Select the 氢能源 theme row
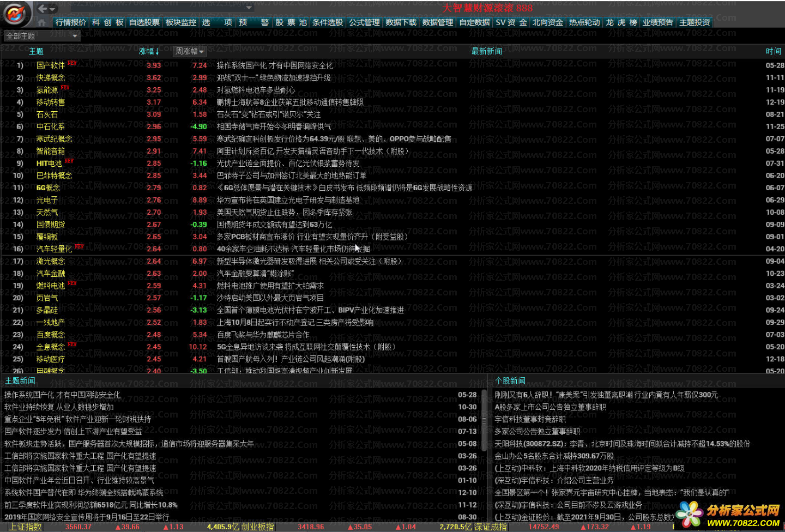 click(392, 90)
